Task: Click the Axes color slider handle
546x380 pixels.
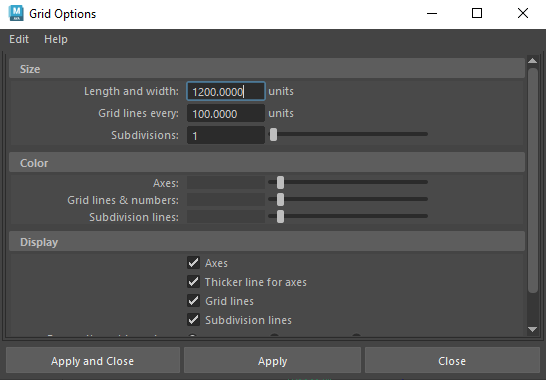Action: pyautogui.click(x=280, y=182)
